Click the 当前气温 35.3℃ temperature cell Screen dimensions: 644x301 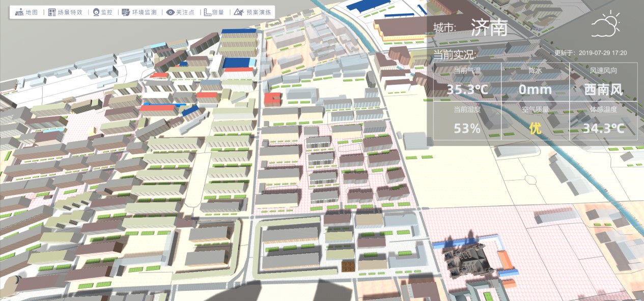(x=467, y=82)
